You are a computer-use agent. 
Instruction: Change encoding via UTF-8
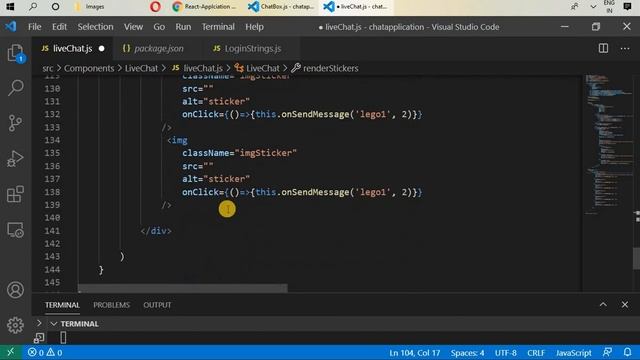(506, 353)
